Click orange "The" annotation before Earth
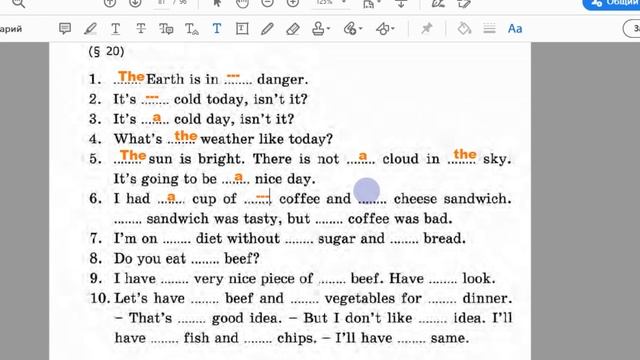The image size is (640, 360). (131, 76)
